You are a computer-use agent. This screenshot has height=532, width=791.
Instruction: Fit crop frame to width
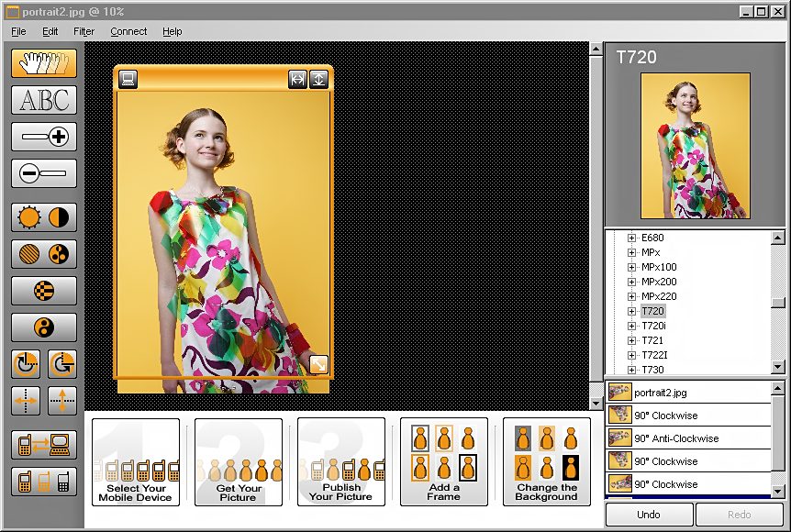click(297, 80)
